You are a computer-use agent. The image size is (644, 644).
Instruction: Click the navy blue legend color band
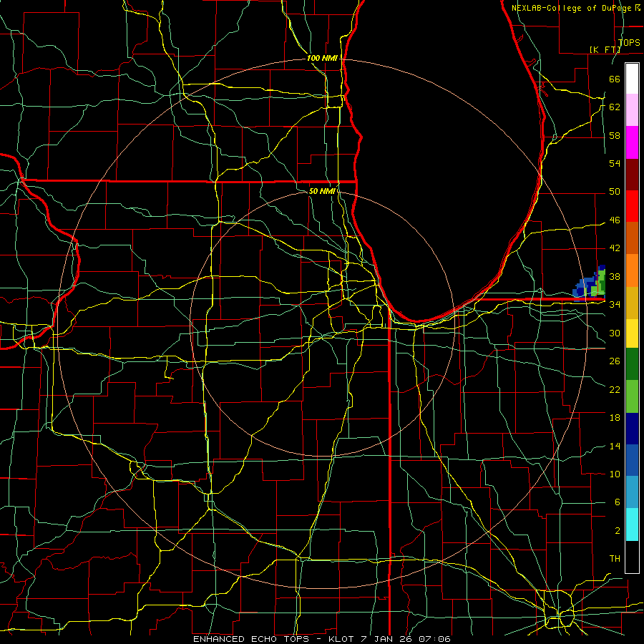pos(632,428)
